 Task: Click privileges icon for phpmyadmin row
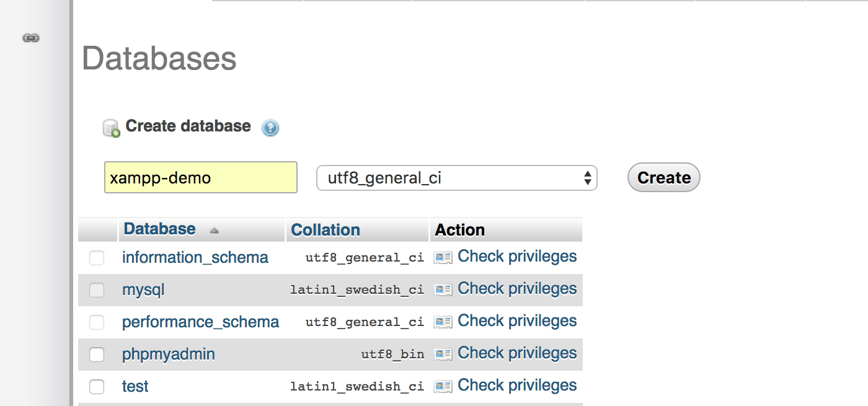[x=443, y=354]
